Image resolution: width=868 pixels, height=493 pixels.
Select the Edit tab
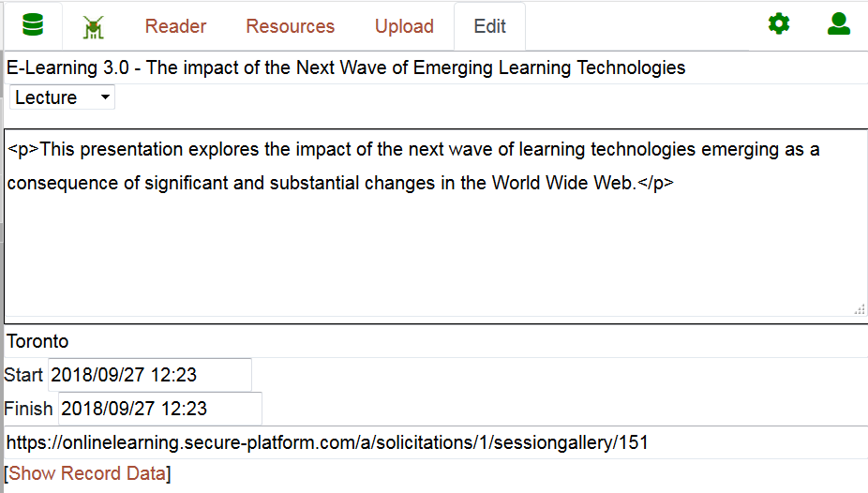489,26
